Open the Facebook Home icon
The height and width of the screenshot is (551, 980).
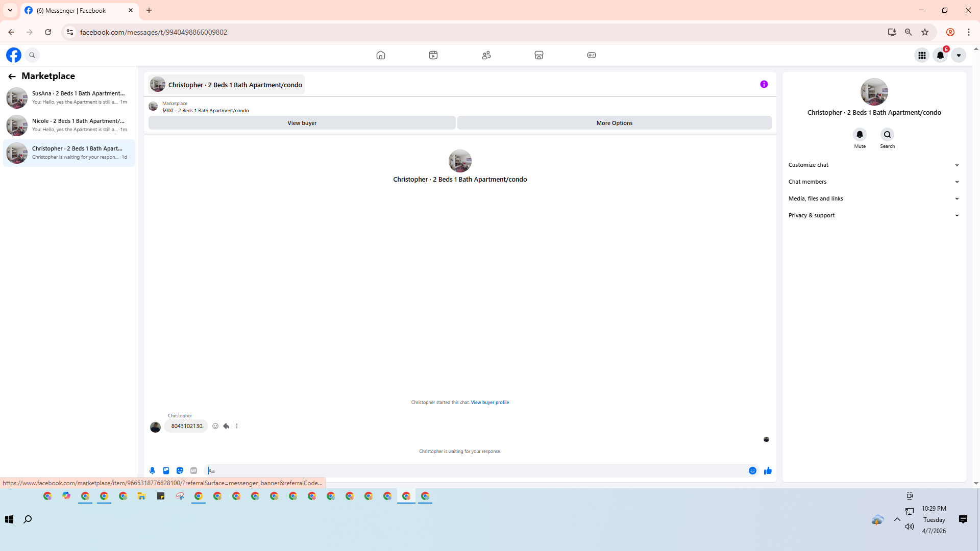point(381,55)
